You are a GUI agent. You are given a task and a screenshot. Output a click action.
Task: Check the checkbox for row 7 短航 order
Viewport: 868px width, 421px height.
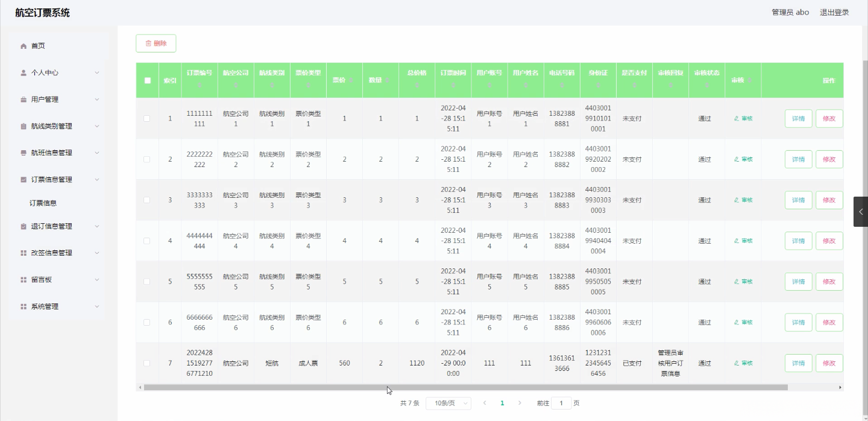point(147,363)
